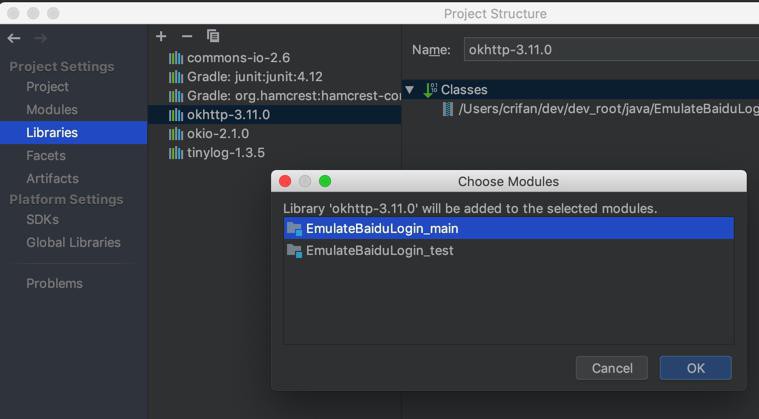Click the tinylog-1.3.5 library icon
Screen dimensions: 759x419
click(x=176, y=153)
